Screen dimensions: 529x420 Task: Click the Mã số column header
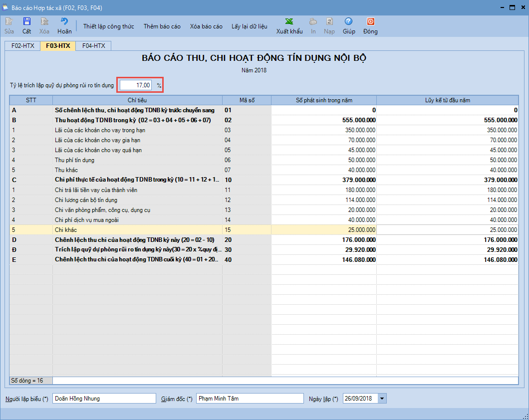[247, 100]
